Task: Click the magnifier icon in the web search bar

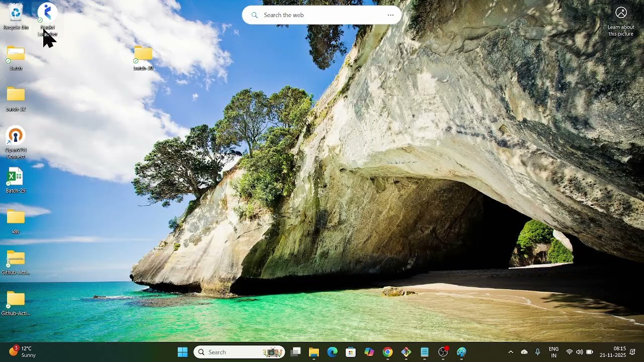Action: 255,15
